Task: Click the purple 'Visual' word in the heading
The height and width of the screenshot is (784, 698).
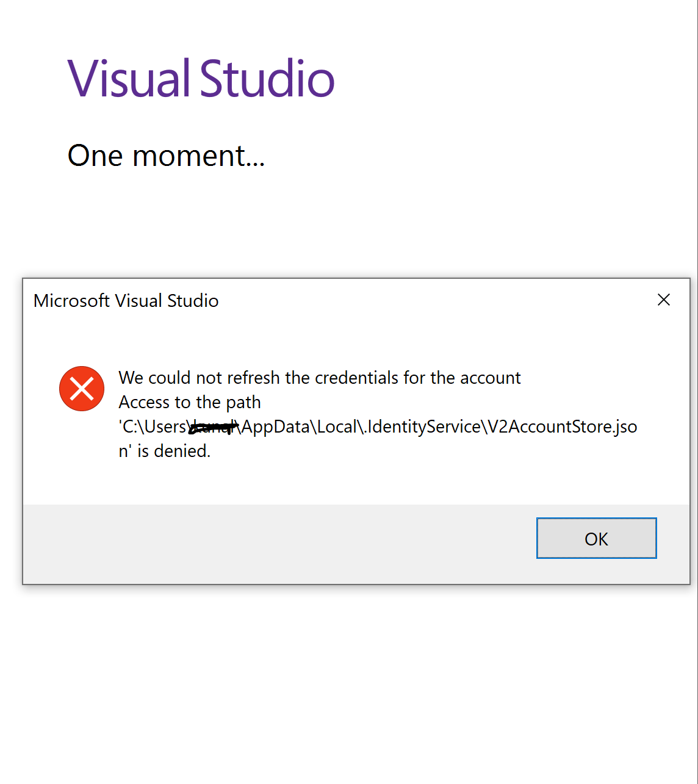Action: point(129,79)
